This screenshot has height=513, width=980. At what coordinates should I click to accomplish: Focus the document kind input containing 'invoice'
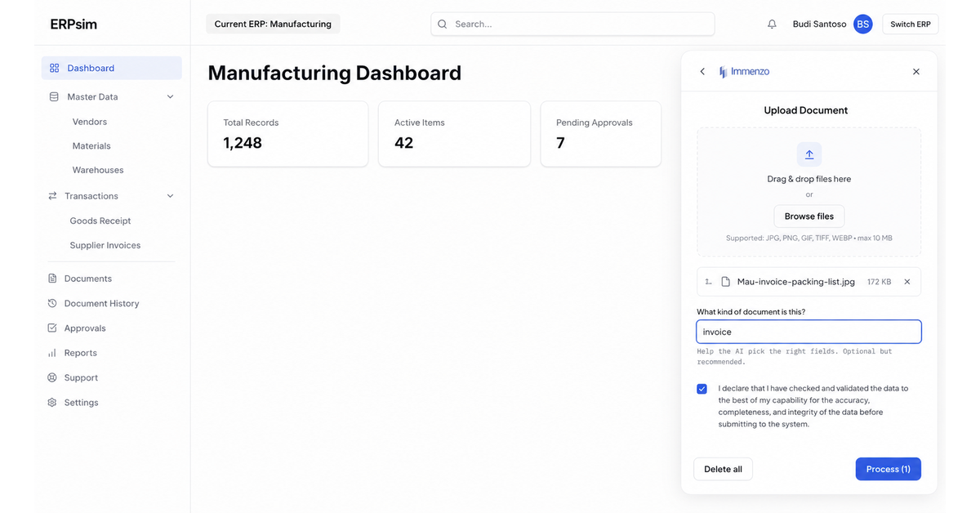click(x=809, y=332)
